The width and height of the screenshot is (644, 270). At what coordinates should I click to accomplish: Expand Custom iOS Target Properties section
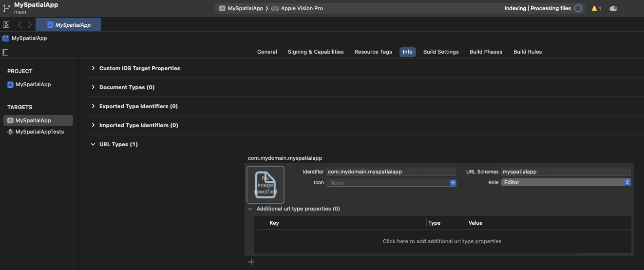[x=93, y=68]
